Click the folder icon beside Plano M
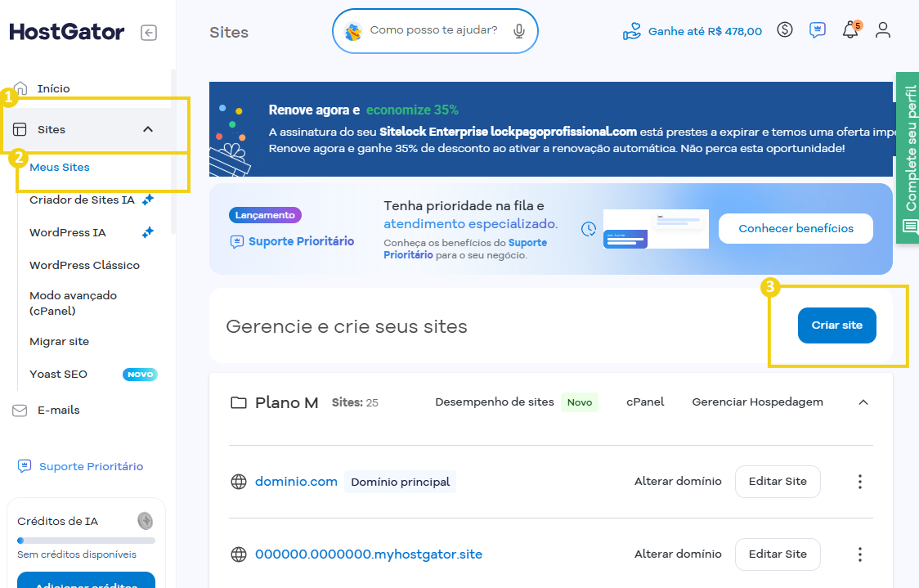Screen dimensions: 919x588 [x=239, y=402]
